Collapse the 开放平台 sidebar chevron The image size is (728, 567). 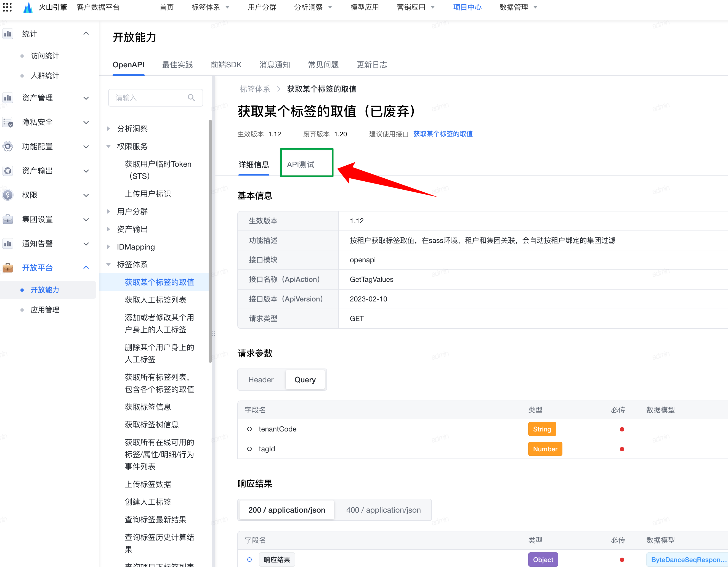click(x=86, y=268)
